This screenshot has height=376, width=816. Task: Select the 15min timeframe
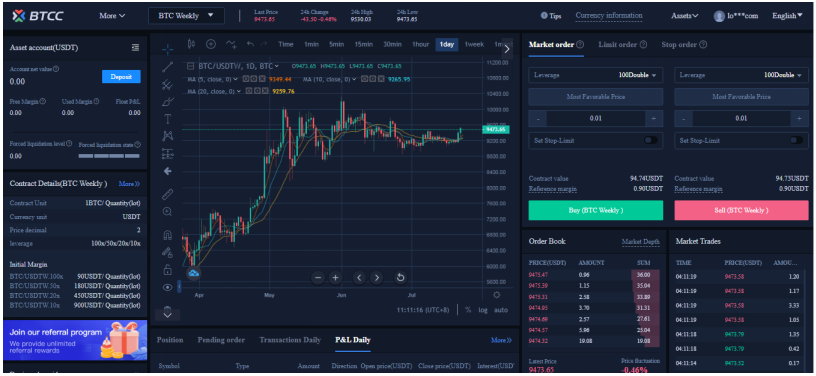[x=364, y=44]
